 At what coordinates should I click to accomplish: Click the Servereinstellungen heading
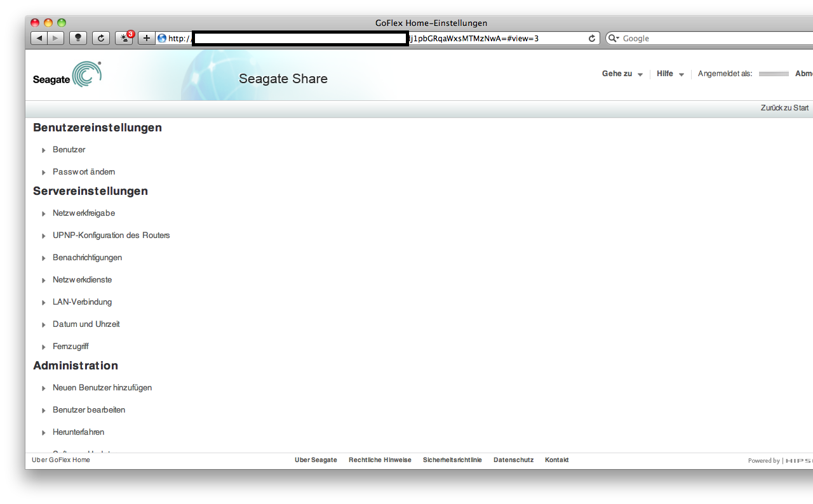click(90, 191)
